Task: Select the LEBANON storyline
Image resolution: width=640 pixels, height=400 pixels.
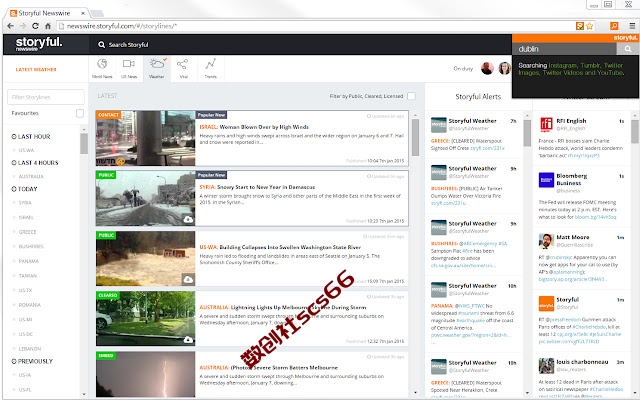Action: (x=30, y=349)
